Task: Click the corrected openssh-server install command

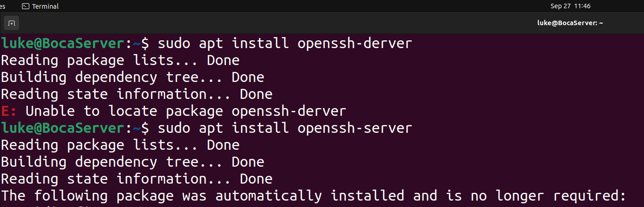Action: click(x=285, y=128)
